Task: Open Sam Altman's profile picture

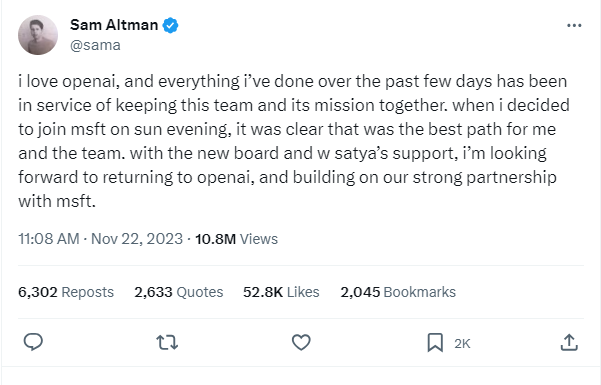Action: pos(38,35)
